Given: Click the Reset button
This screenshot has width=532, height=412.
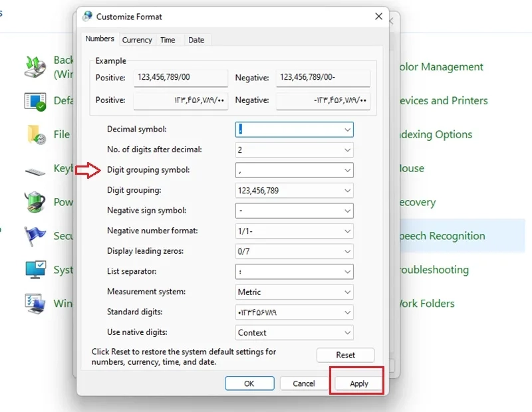Looking at the screenshot, I should pyautogui.click(x=345, y=355).
